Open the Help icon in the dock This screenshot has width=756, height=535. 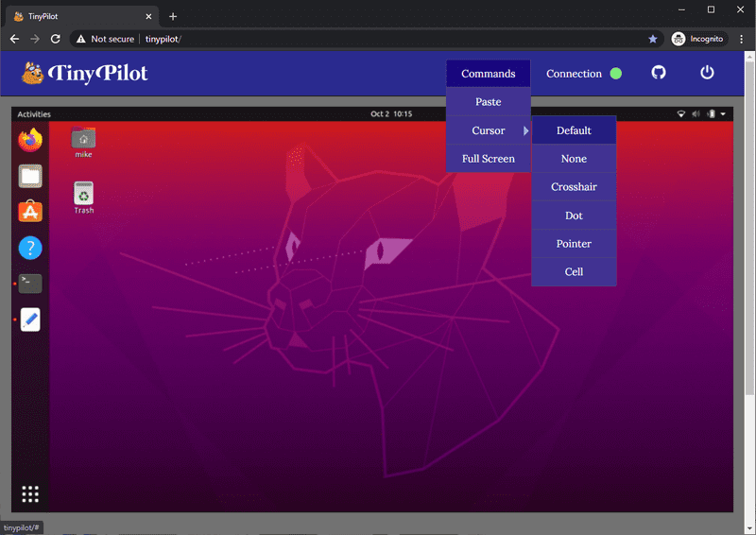tap(30, 248)
